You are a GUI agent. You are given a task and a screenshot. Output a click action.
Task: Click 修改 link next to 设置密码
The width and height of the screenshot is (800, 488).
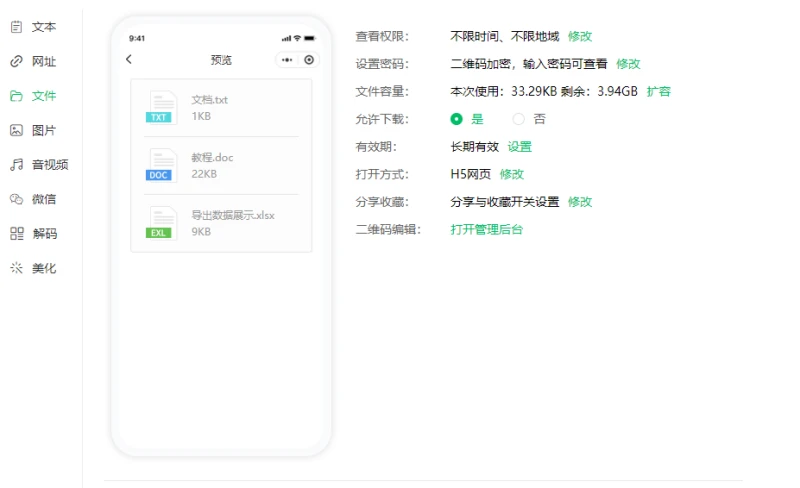coord(628,64)
